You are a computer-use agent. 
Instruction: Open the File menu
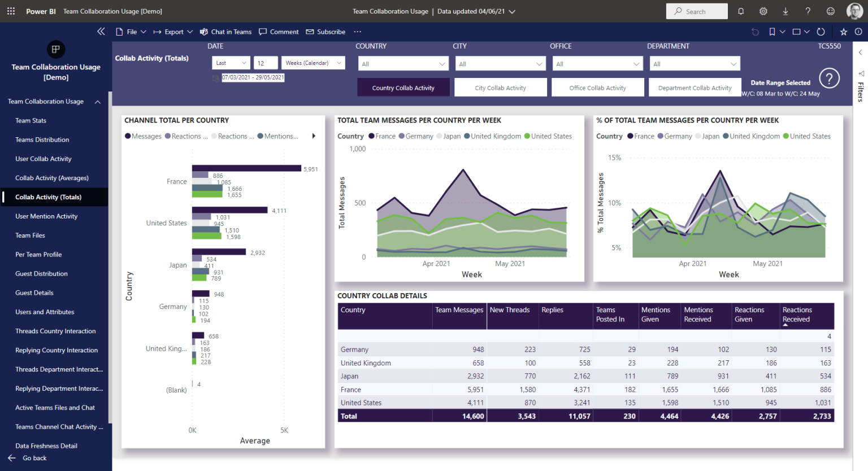pos(131,32)
